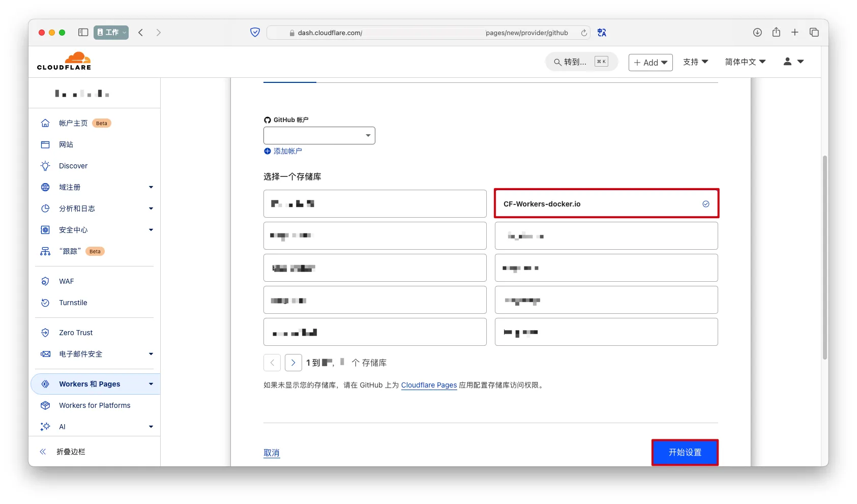Viewport: 857px width, 504px height.
Task: Click the page vertical scrollbar
Action: click(x=825, y=257)
